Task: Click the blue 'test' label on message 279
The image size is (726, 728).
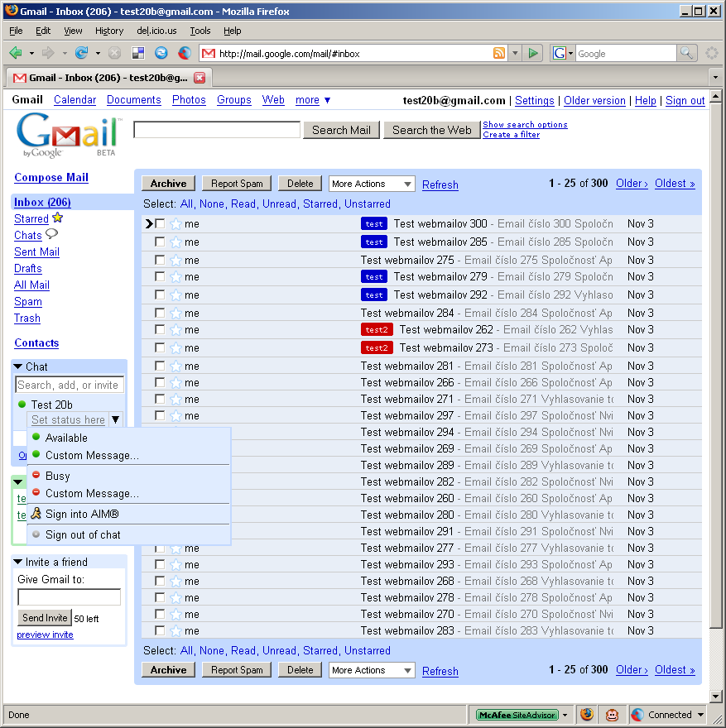Action: (374, 277)
